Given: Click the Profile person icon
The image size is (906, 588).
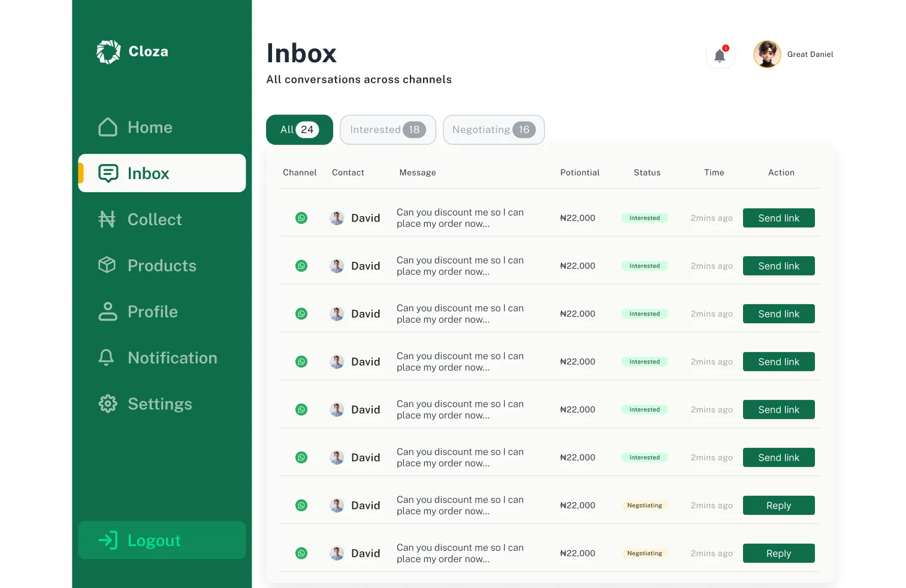Looking at the screenshot, I should pos(108,312).
